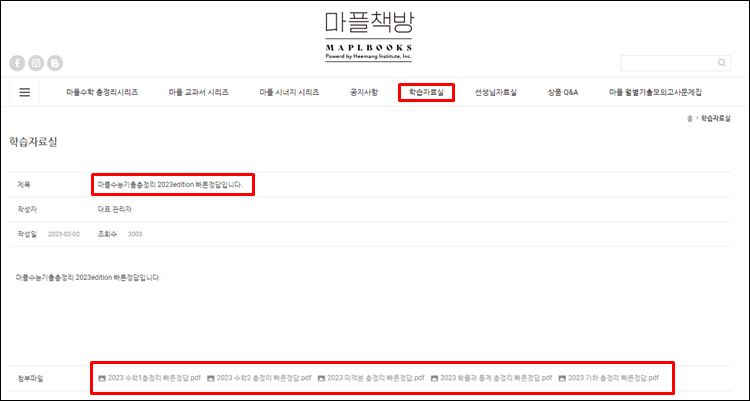
Task: Open 상품 Q&A menu
Action: tap(563, 92)
